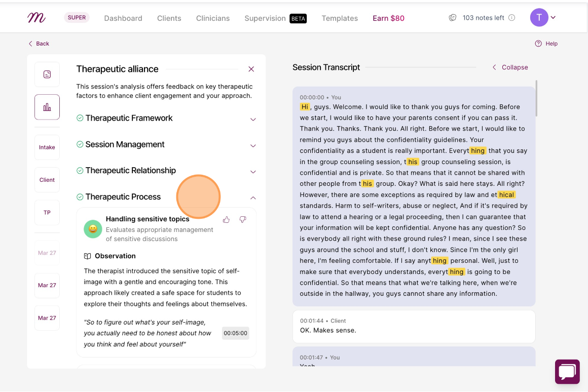
Task: Open the user avatar T menu
Action: tap(539, 18)
